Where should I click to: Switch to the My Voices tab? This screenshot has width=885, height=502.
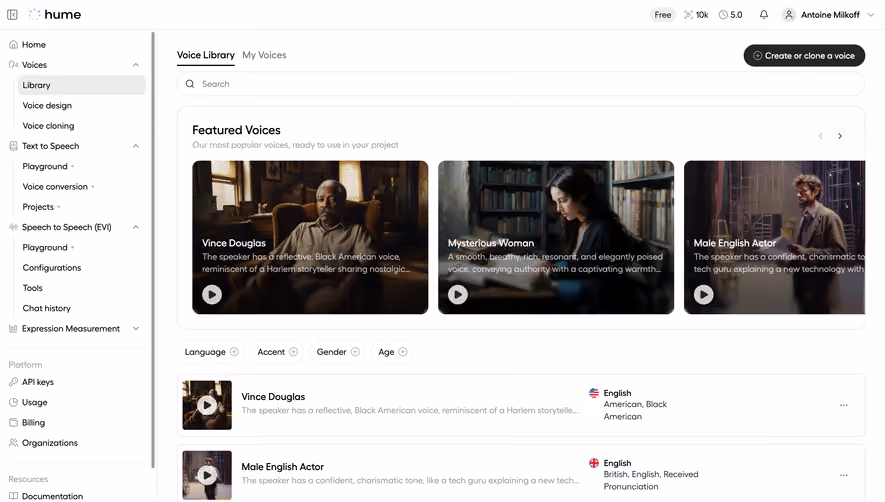(x=264, y=55)
